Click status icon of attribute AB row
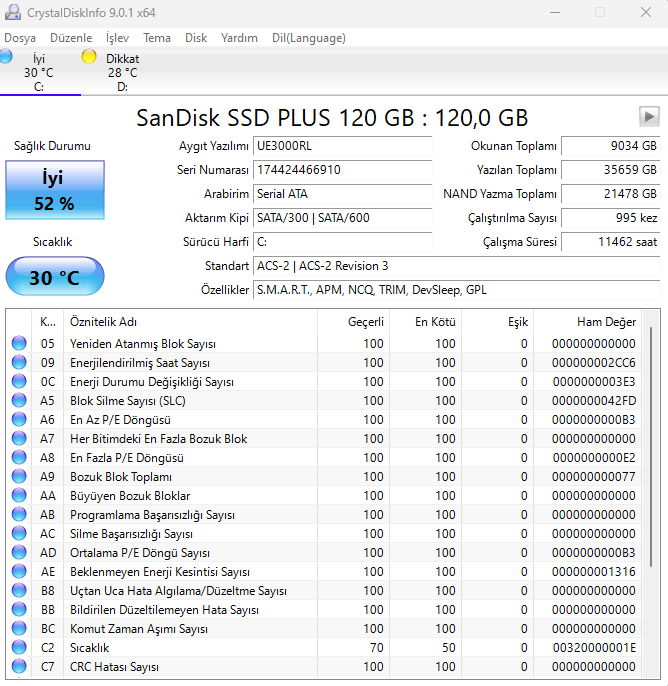 (19, 514)
